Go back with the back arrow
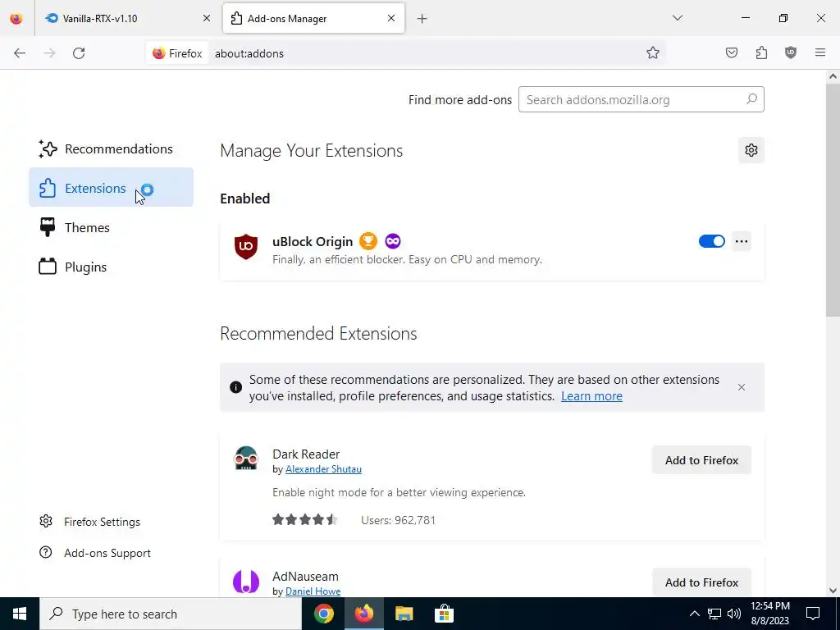This screenshot has width=840, height=630. (x=20, y=53)
